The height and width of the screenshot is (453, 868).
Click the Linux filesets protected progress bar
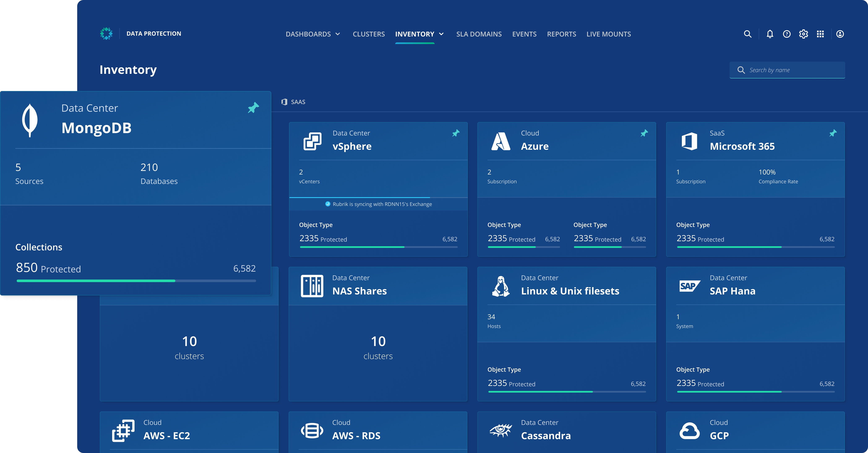coord(567,391)
